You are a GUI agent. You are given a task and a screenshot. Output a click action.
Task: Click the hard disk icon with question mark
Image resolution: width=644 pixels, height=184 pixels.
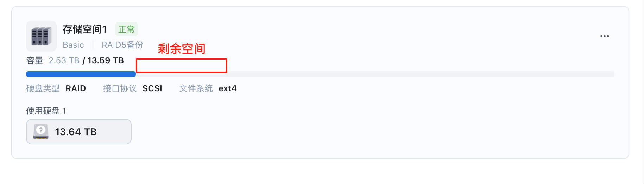(41, 132)
